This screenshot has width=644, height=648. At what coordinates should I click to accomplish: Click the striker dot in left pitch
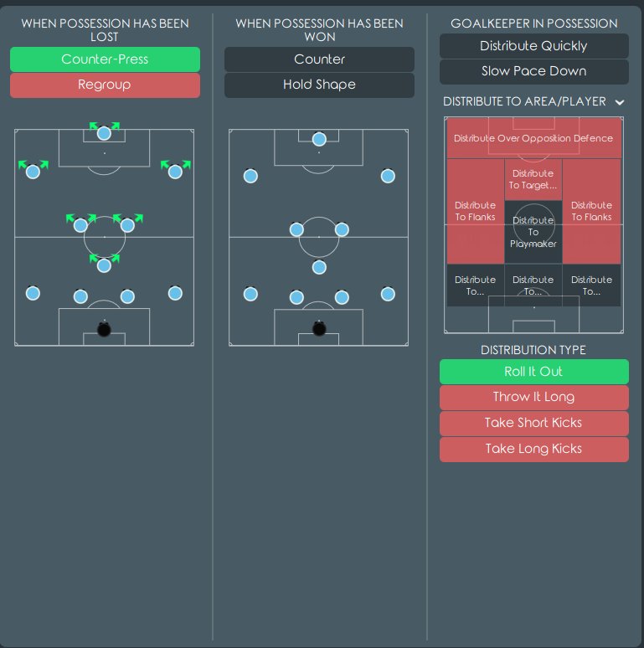(104, 133)
